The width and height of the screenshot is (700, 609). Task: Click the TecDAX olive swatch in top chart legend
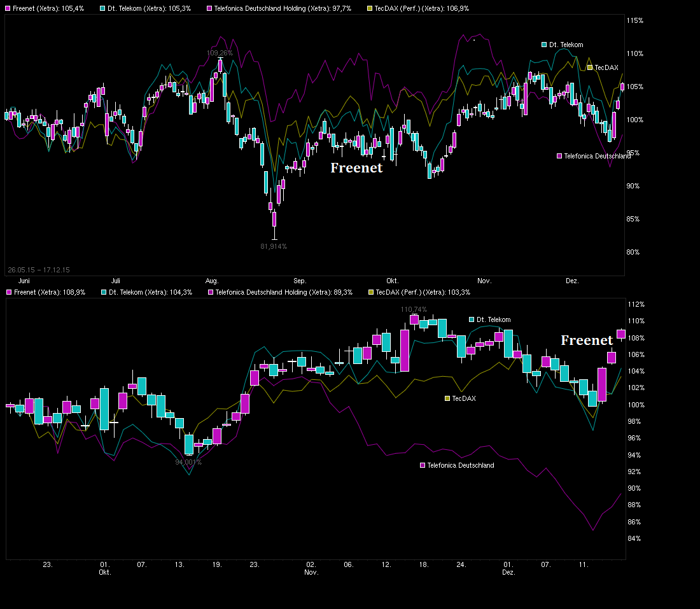[x=370, y=8]
